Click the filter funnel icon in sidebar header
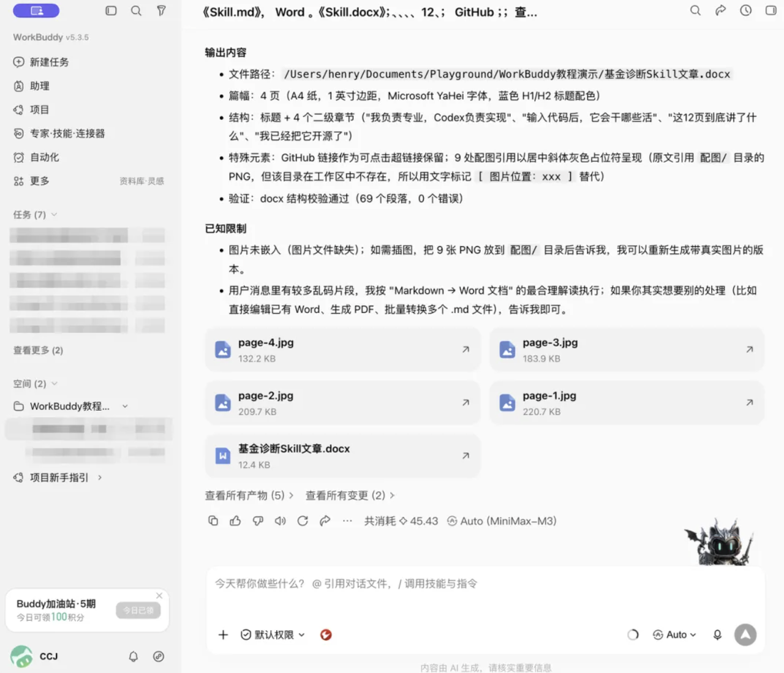784x673 pixels. coord(161,10)
